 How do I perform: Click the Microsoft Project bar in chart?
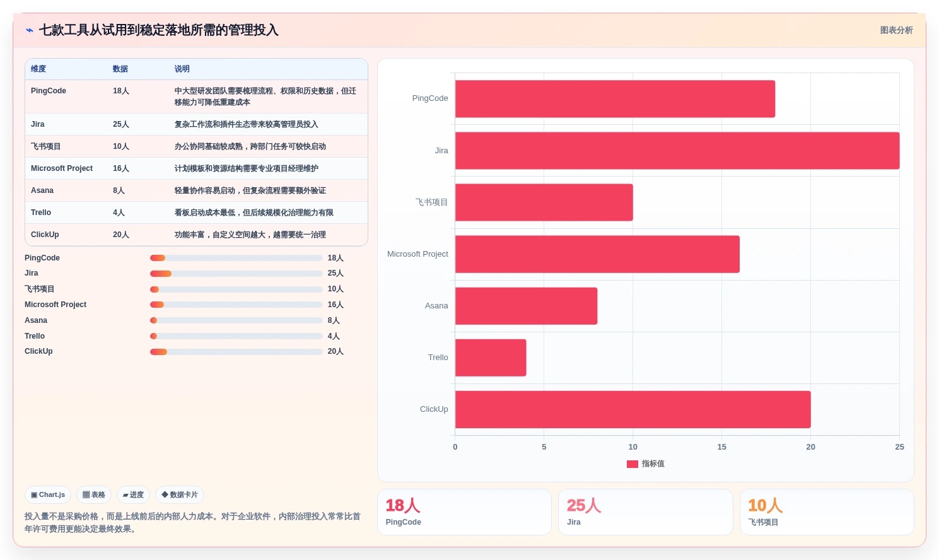[x=597, y=254]
